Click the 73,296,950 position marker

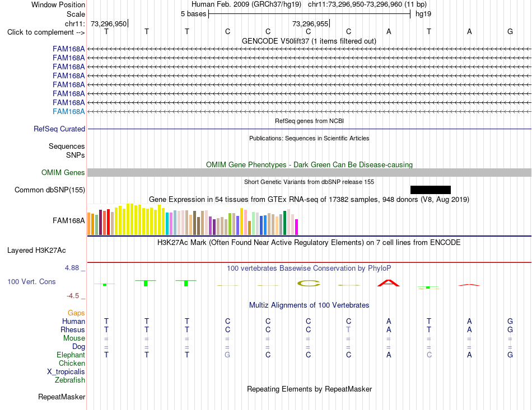pos(109,23)
